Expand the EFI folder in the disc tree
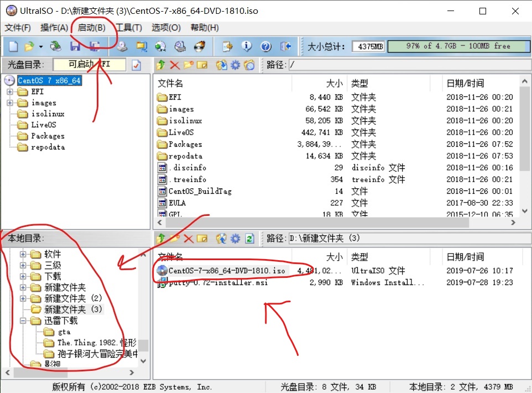 coord(10,92)
